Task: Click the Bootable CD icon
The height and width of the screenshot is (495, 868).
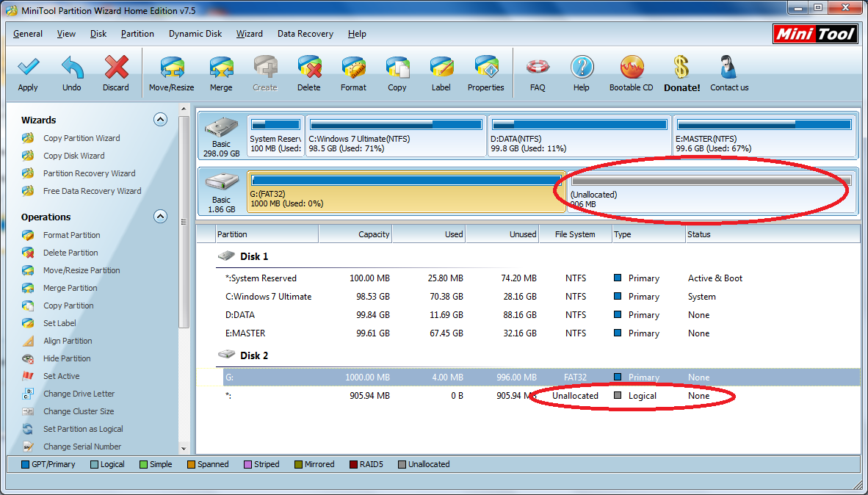Action: coord(632,67)
